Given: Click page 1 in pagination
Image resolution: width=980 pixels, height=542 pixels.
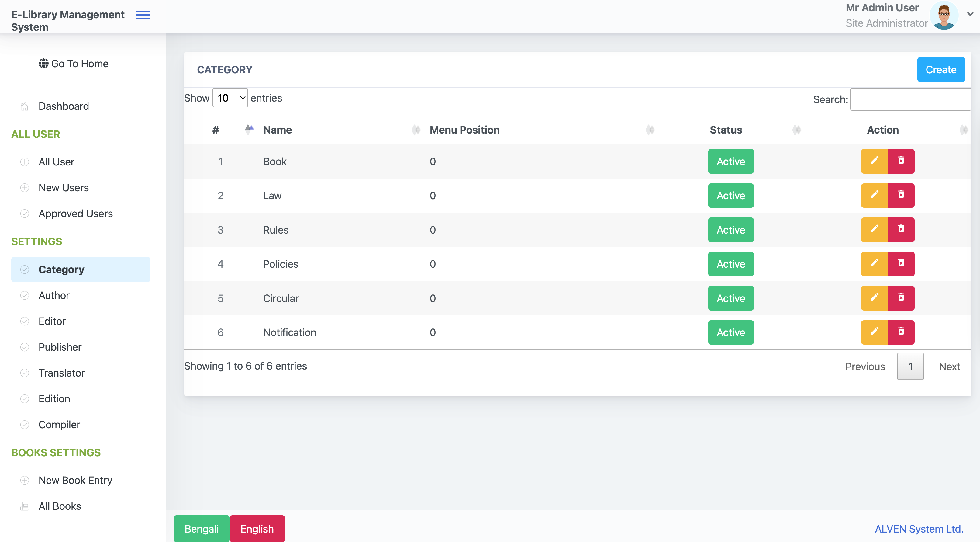Looking at the screenshot, I should tap(910, 366).
